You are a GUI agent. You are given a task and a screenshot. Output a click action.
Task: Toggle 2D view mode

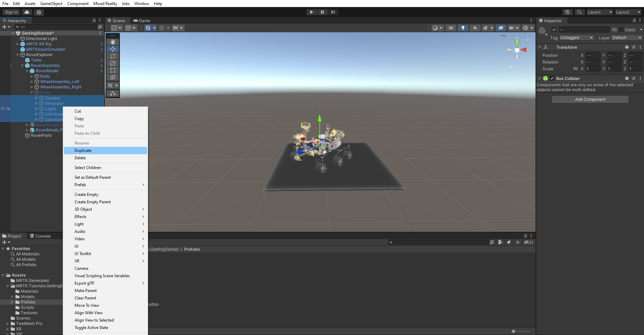point(451,28)
